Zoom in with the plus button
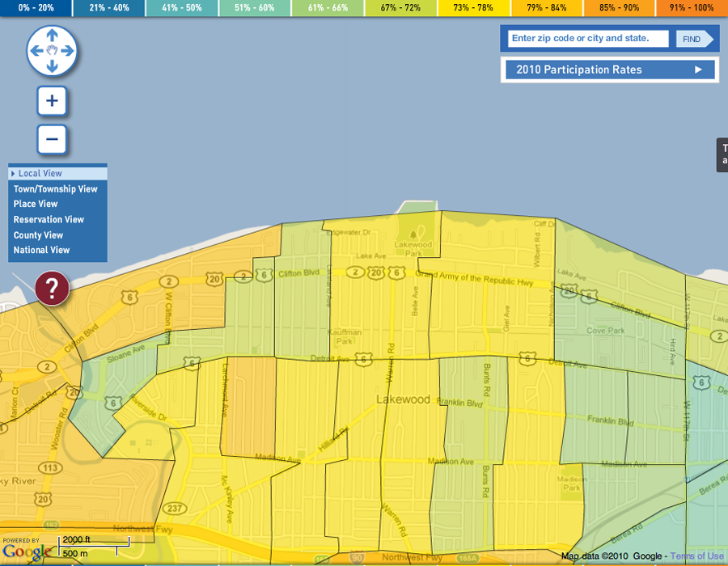This screenshot has width=728, height=566. pos(52,101)
